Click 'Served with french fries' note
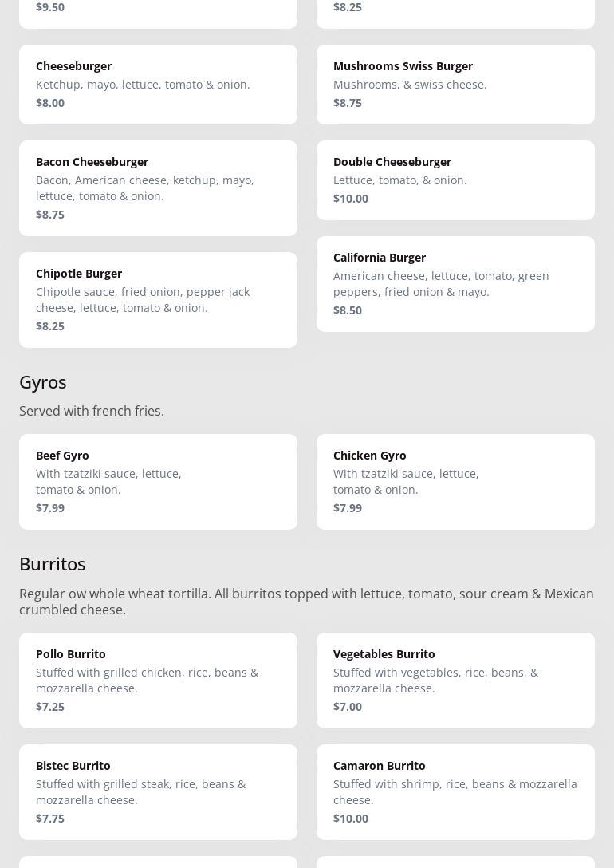Image resolution: width=614 pixels, height=868 pixels. point(92,411)
